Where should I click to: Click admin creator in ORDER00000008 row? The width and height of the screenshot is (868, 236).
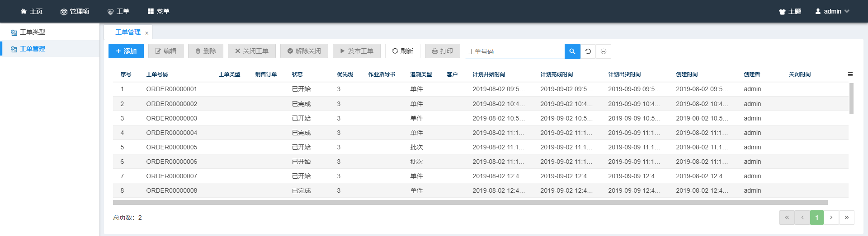click(x=752, y=190)
